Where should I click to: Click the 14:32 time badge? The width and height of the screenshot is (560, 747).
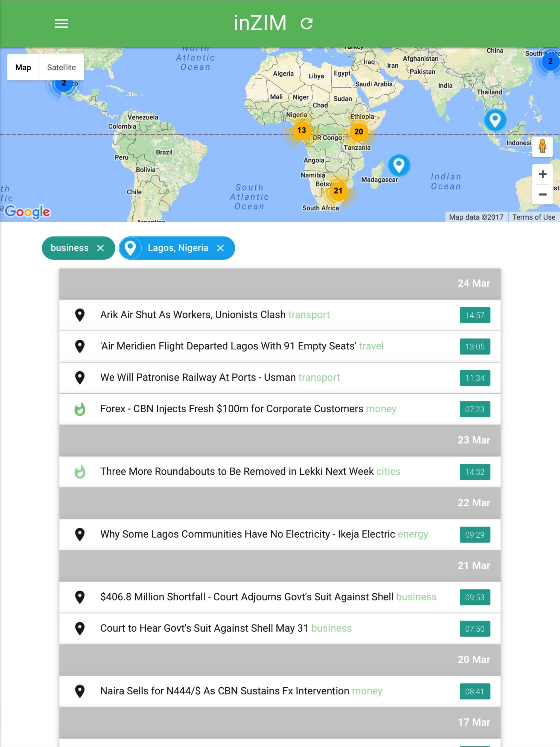click(474, 472)
